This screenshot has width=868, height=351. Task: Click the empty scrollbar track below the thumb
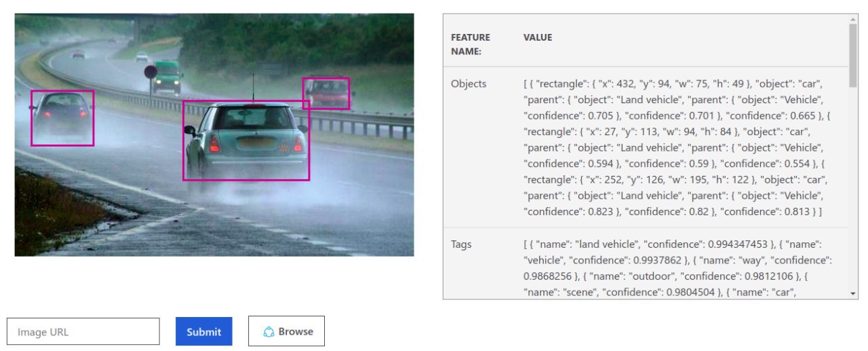852,187
